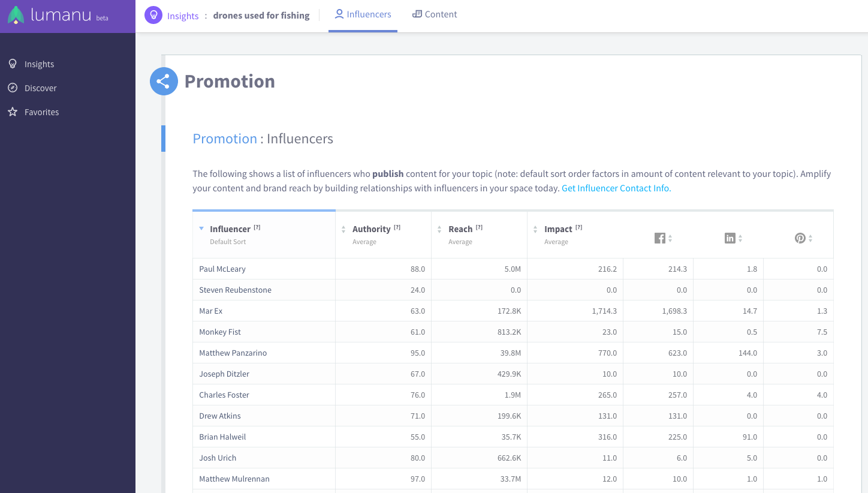Sort by Facebook column icon

(x=663, y=238)
